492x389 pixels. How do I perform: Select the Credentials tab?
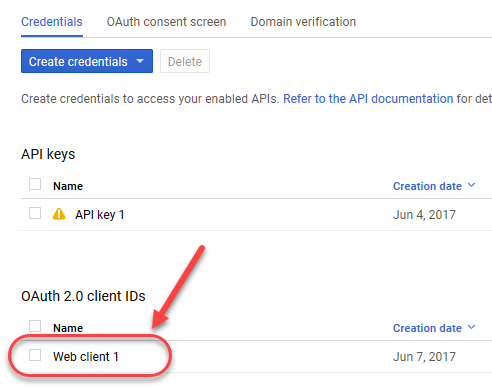click(52, 22)
